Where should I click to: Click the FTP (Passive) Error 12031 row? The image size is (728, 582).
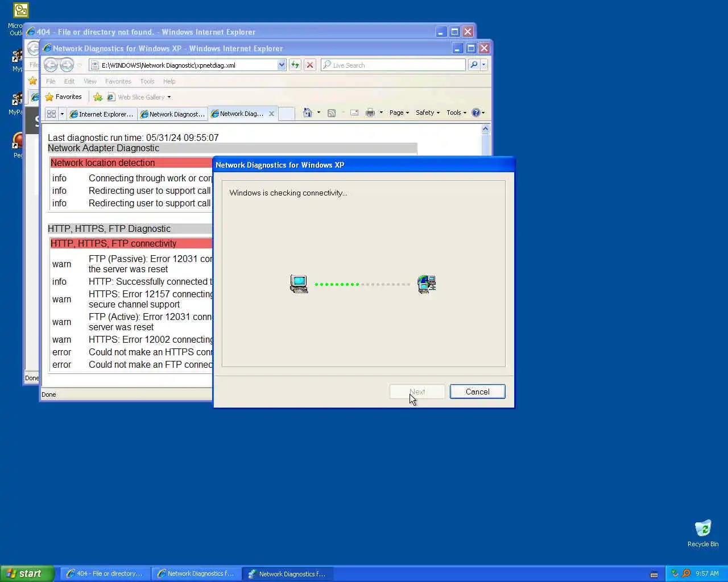coord(132,264)
